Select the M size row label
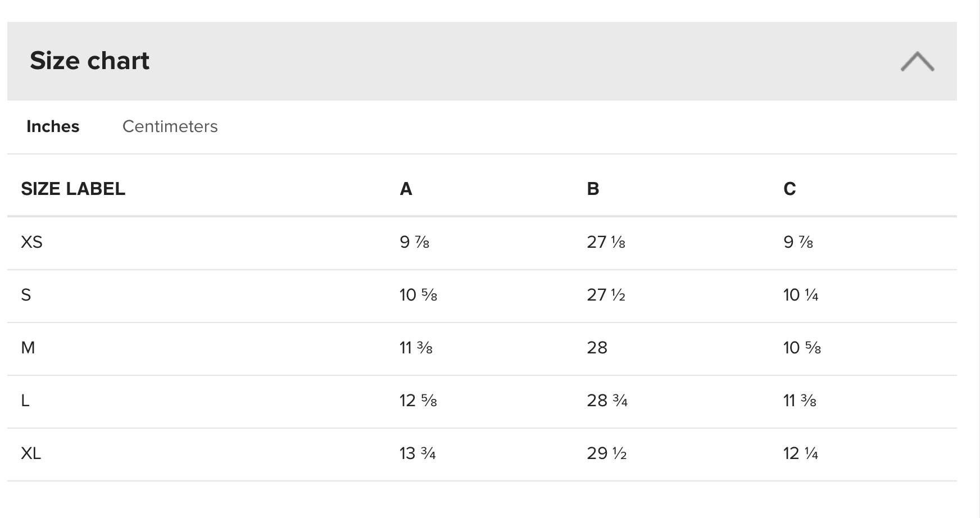980x518 pixels. tap(28, 348)
